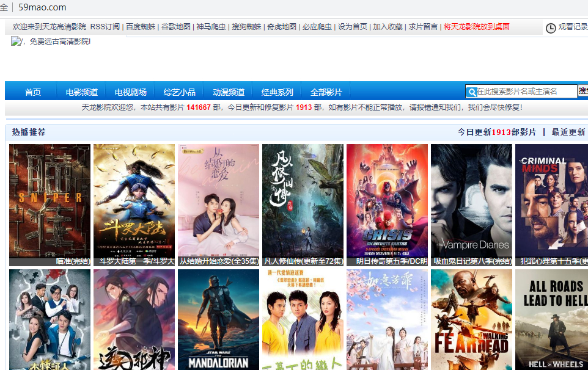Click caption 瞄准(完结)
588x370 pixels.
[73, 261]
